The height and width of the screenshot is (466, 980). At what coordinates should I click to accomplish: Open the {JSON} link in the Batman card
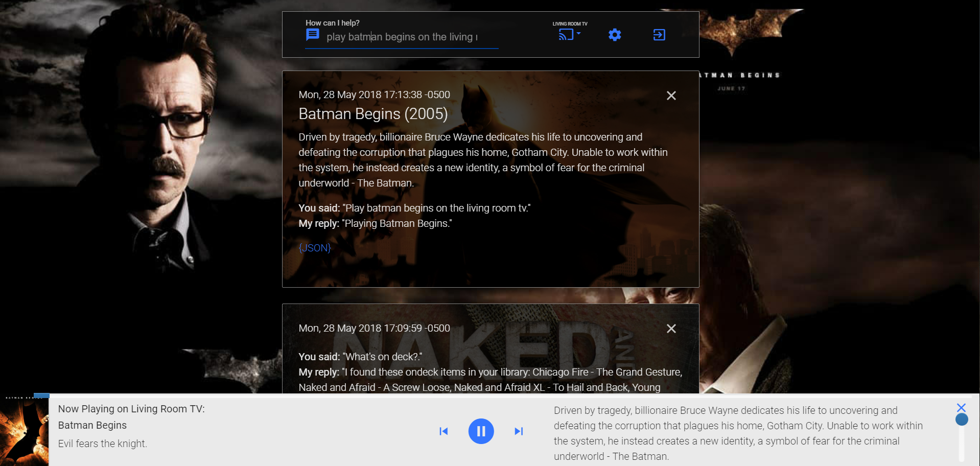315,248
